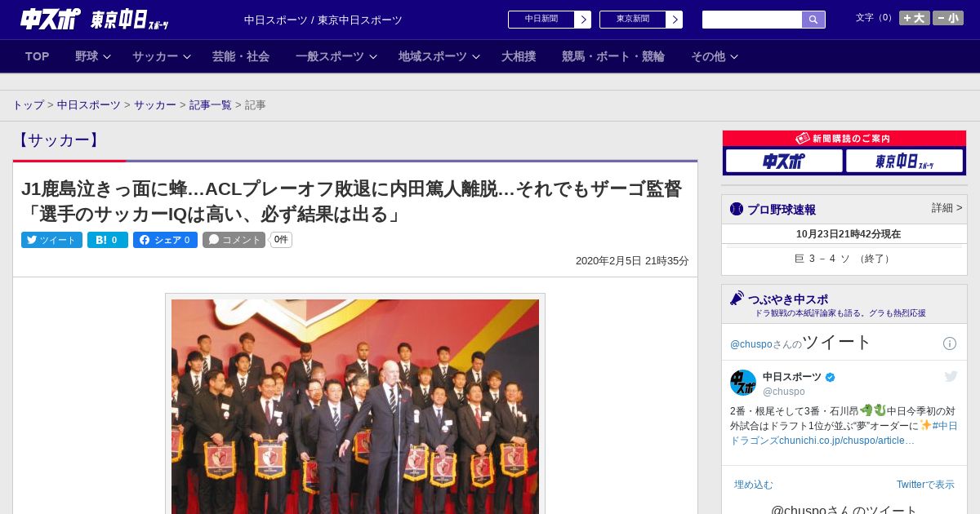Open つぶやき中スポ heading
The image size is (980, 514).
point(788,299)
